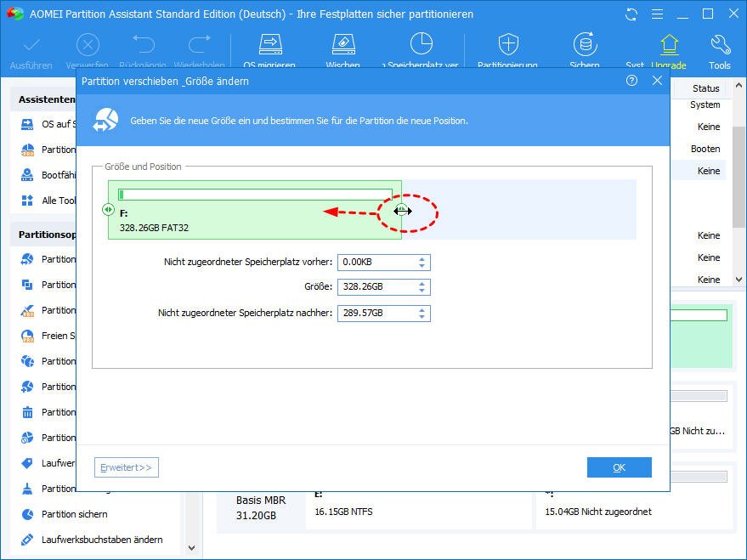Click the OS auf SSD sidebar icon
Screen dimensions: 747x560
click(27, 124)
